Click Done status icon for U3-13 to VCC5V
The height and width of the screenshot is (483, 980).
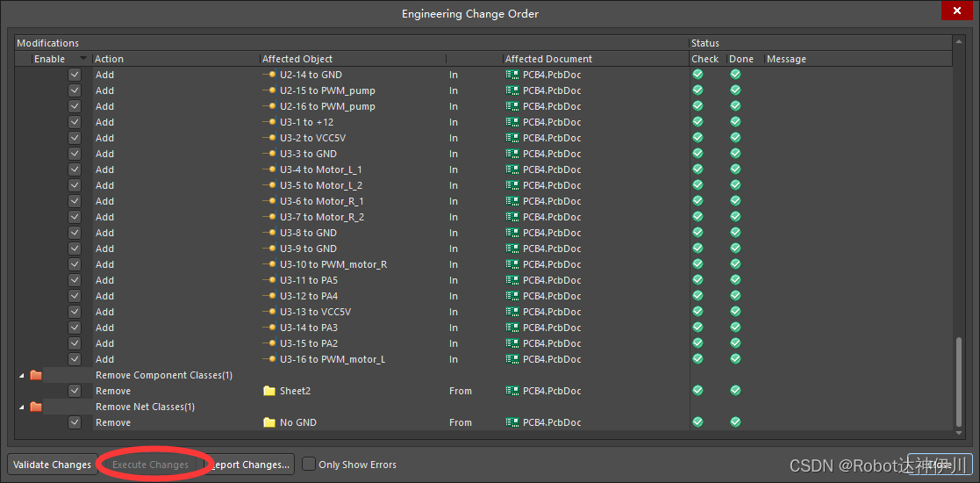pos(735,312)
